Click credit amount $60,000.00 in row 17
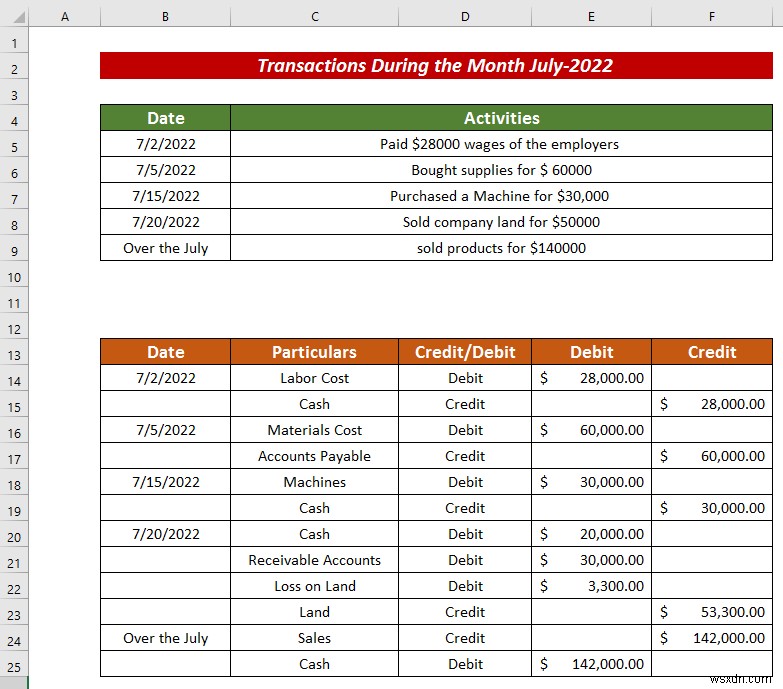Screen dimensions: 783x689 tap(712, 456)
